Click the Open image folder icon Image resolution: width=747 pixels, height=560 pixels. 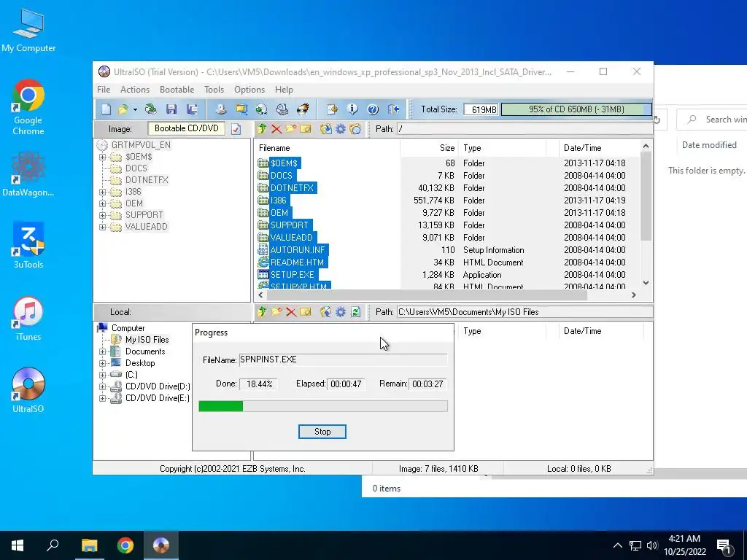123,109
